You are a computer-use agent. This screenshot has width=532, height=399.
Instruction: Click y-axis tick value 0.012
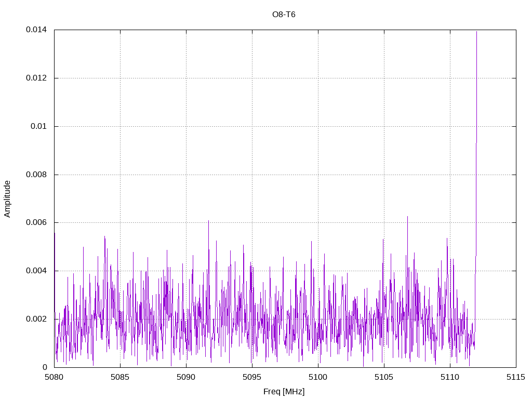tap(36, 78)
